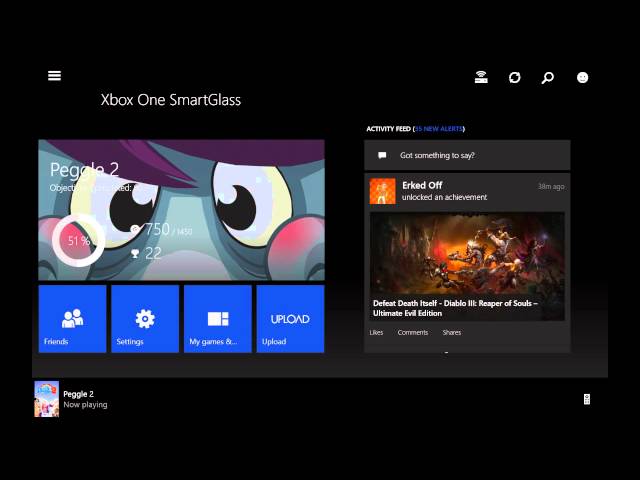Click the console connection icon
640x480 pixels.
(481, 77)
